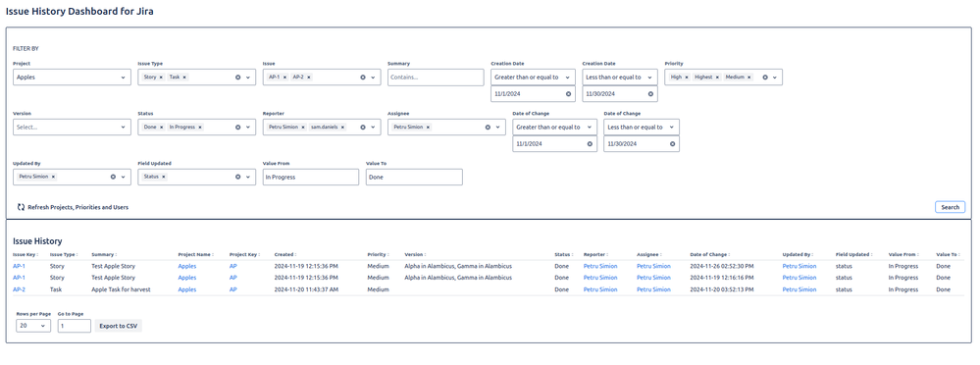Sort by the Updated By column header

(x=798, y=255)
